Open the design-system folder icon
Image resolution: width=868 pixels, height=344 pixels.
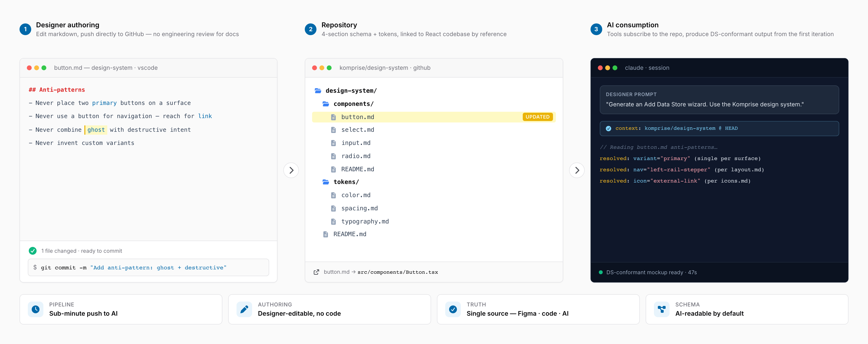[318, 91]
